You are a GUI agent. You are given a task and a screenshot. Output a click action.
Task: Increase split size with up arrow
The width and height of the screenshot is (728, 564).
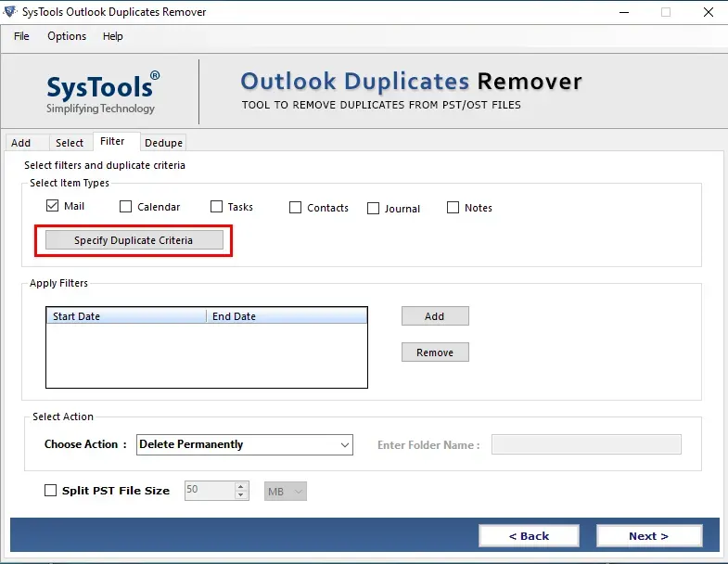point(240,486)
